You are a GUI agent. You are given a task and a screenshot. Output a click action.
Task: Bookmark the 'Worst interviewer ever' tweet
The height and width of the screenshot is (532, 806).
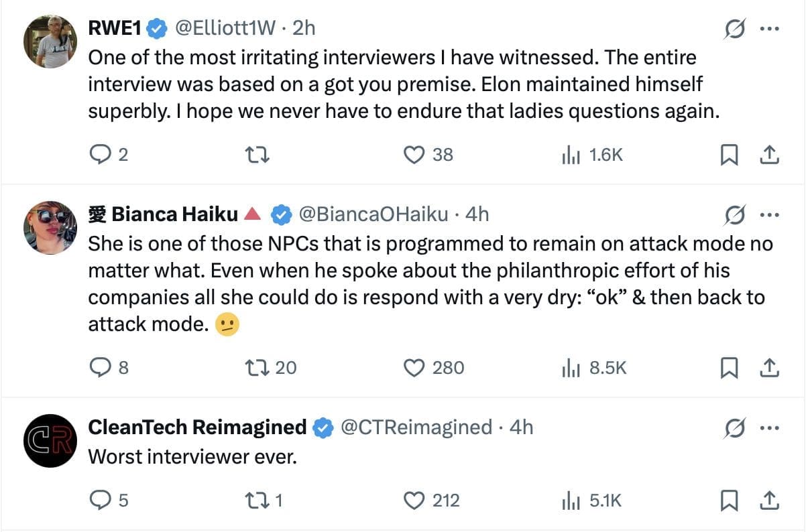point(729,501)
